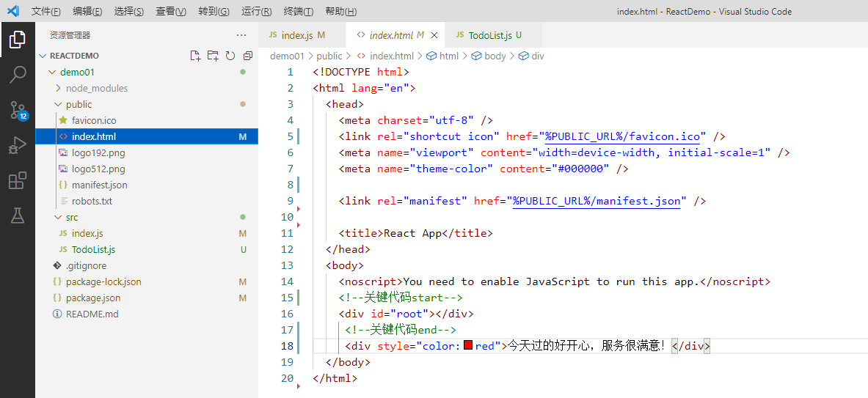Open logo192.png file
Image resolution: width=868 pixels, height=398 pixels.
coord(147,152)
